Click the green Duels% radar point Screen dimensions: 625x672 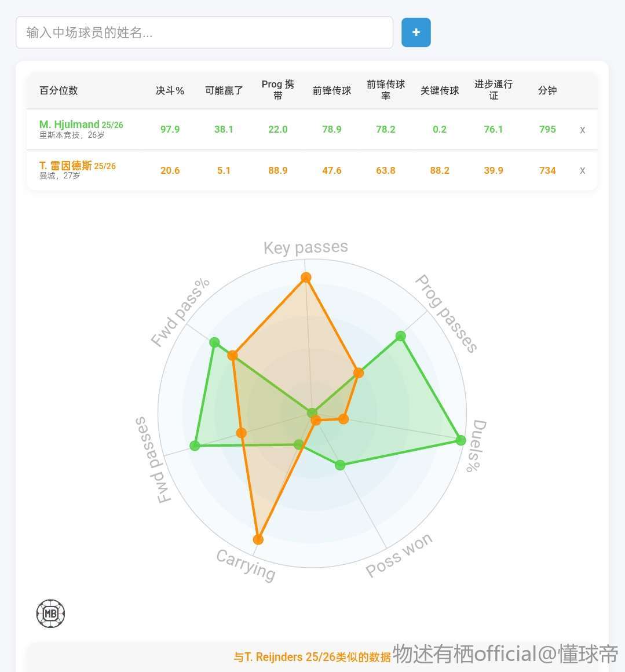click(x=460, y=440)
